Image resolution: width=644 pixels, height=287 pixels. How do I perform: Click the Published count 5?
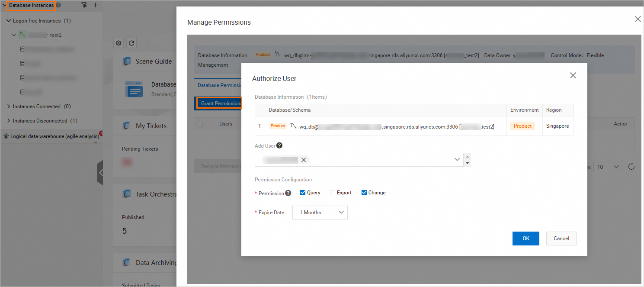[125, 231]
